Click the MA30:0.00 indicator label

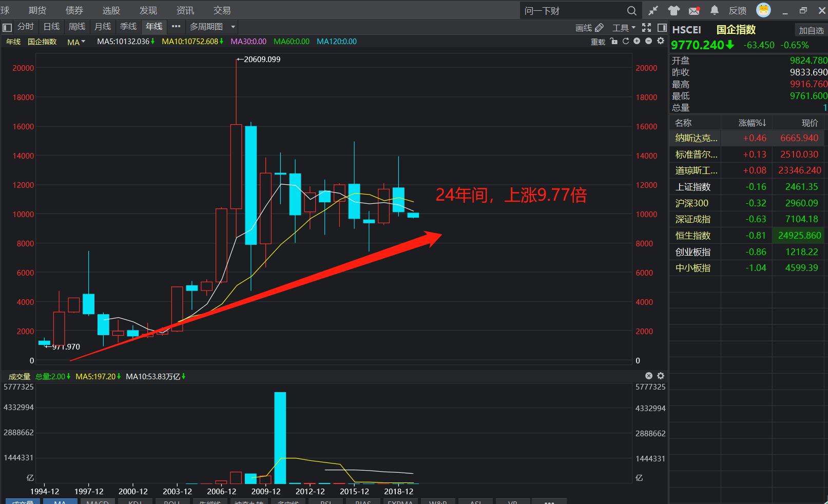248,42
